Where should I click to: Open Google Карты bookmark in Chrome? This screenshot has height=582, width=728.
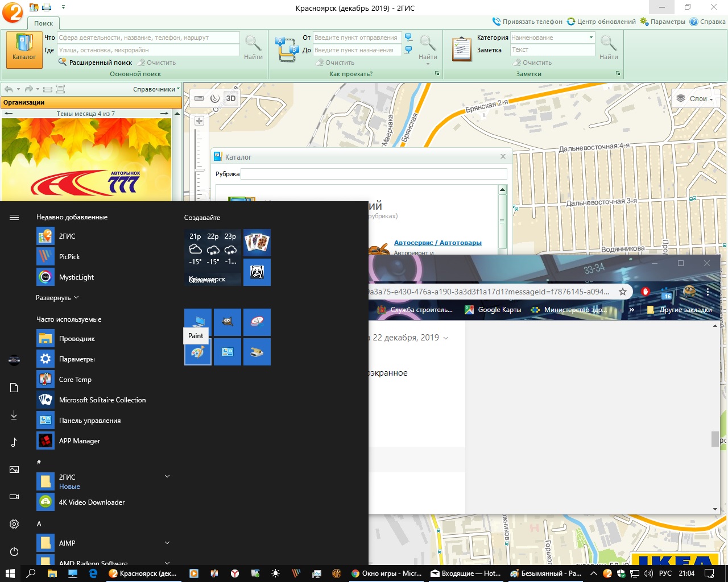pyautogui.click(x=493, y=310)
